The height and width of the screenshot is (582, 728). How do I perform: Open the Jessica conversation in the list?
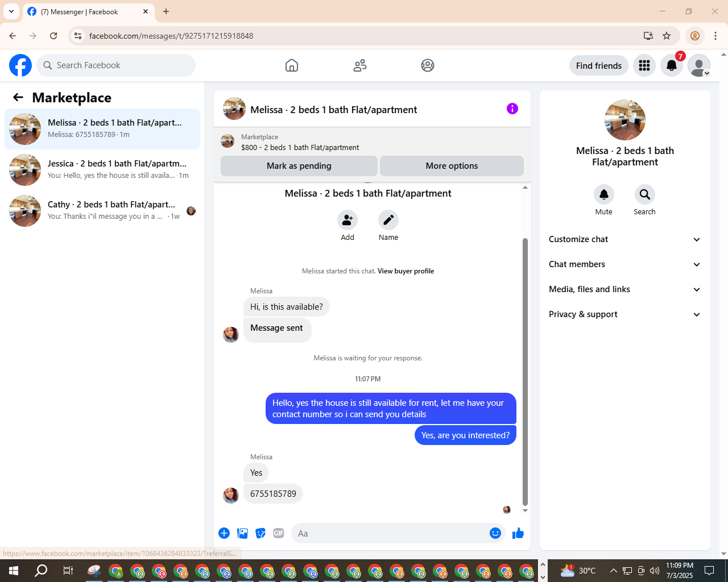(x=102, y=170)
